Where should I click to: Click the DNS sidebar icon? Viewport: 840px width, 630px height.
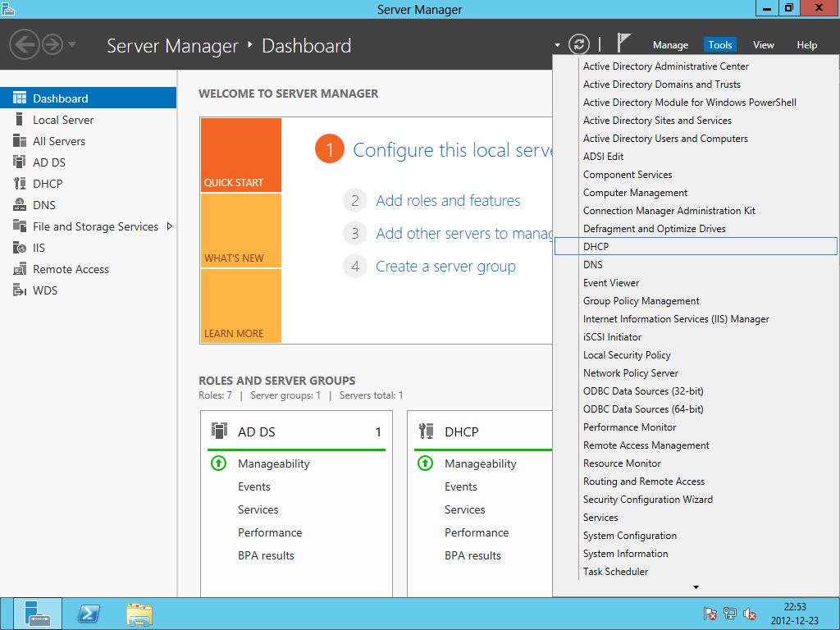(x=20, y=204)
